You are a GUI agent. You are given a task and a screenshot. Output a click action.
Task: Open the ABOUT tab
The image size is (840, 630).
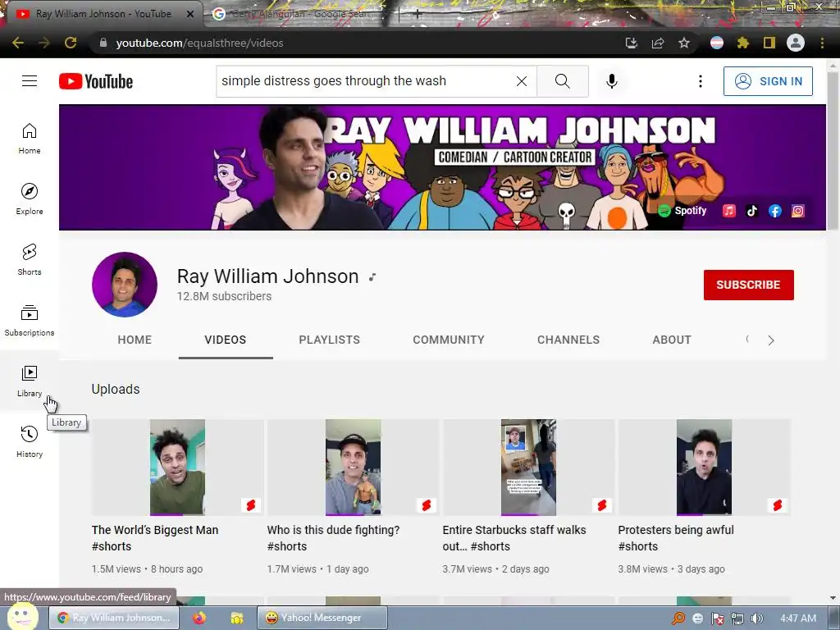pos(672,340)
